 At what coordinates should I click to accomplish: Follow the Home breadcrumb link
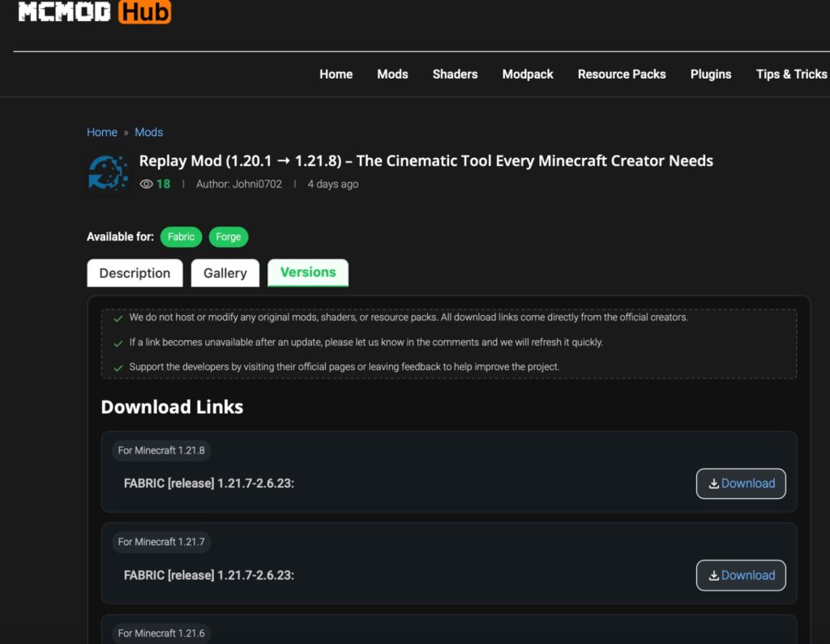(101, 132)
